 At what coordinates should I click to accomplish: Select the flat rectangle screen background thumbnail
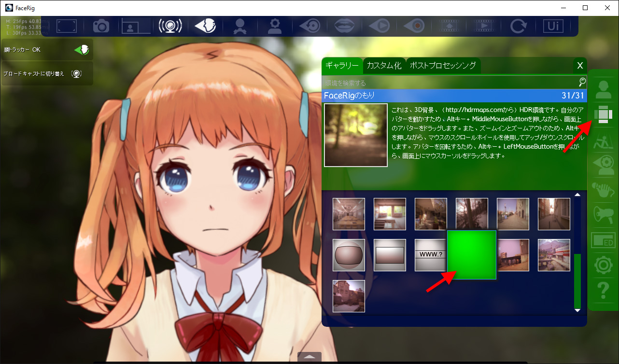[x=390, y=255]
